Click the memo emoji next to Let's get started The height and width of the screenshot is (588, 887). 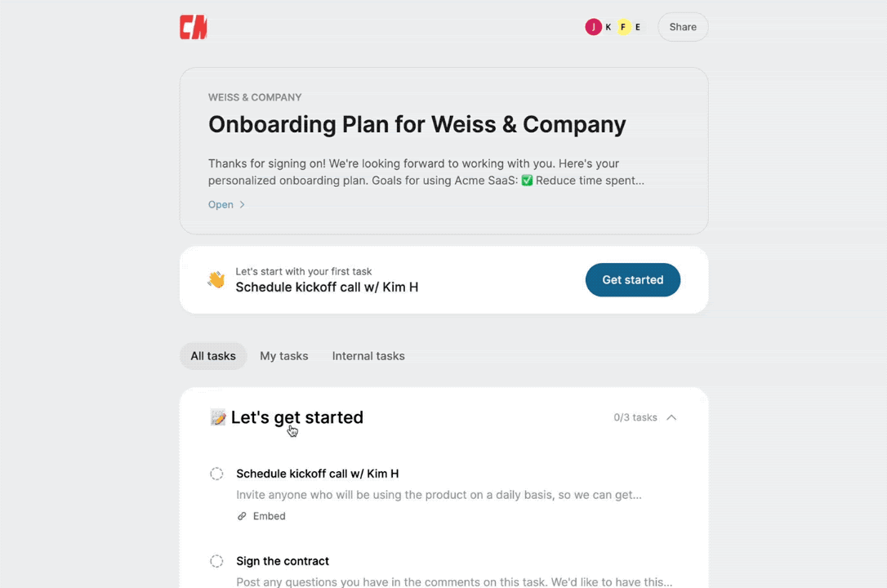(217, 416)
